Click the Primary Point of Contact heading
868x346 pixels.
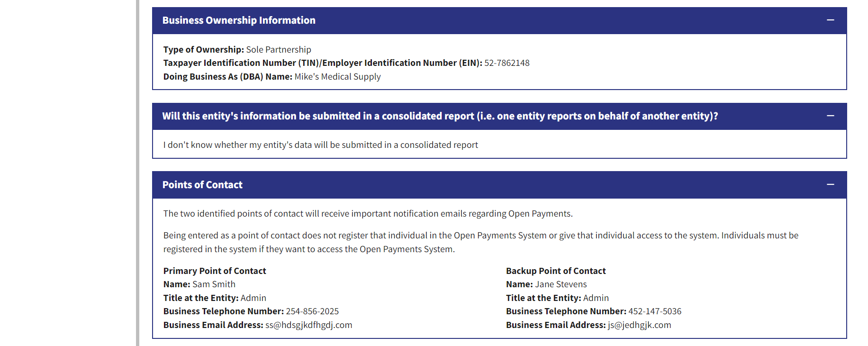[x=215, y=271]
